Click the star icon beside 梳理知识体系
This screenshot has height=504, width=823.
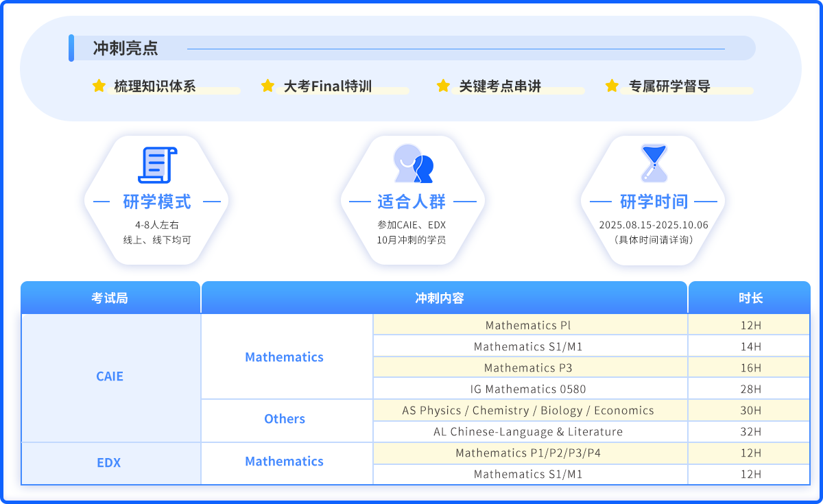tap(99, 86)
